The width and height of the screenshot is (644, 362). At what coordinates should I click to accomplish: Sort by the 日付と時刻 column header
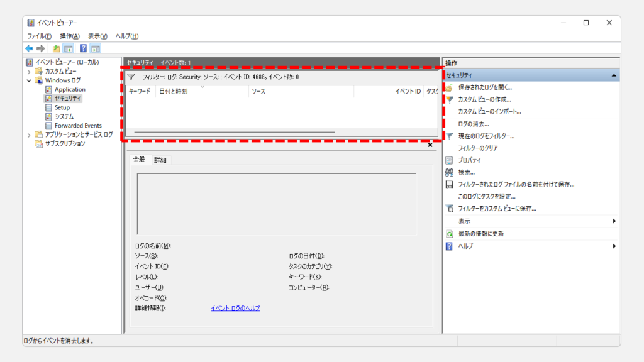202,91
